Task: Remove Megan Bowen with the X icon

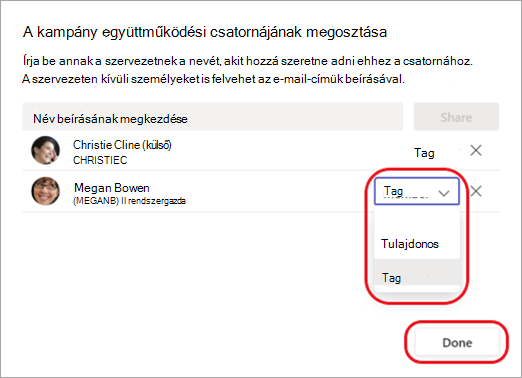Action: pyautogui.click(x=476, y=191)
